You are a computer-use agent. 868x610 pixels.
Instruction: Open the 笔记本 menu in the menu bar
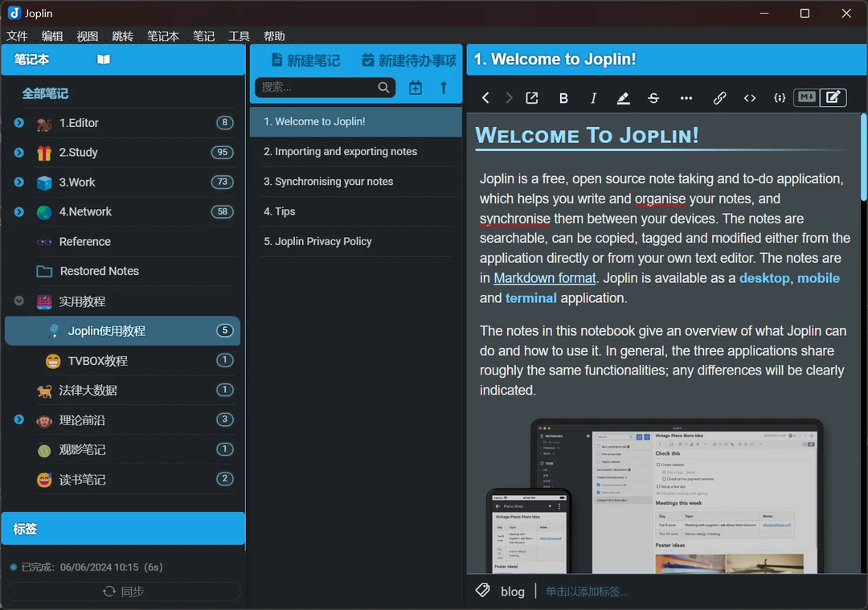(x=163, y=36)
